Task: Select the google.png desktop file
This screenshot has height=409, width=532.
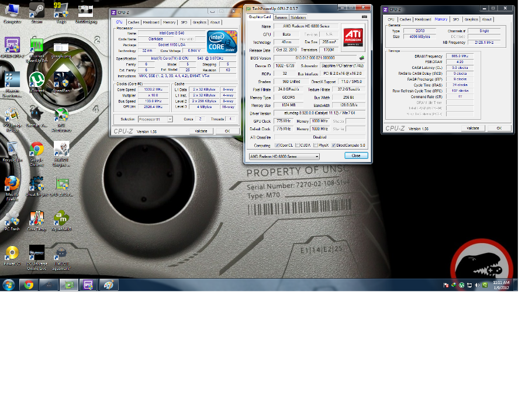Action: point(61,50)
